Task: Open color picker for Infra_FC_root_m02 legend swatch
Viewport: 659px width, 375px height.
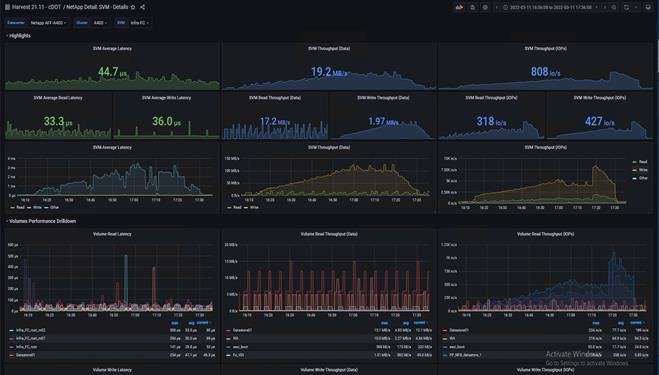Action: [x=12, y=330]
